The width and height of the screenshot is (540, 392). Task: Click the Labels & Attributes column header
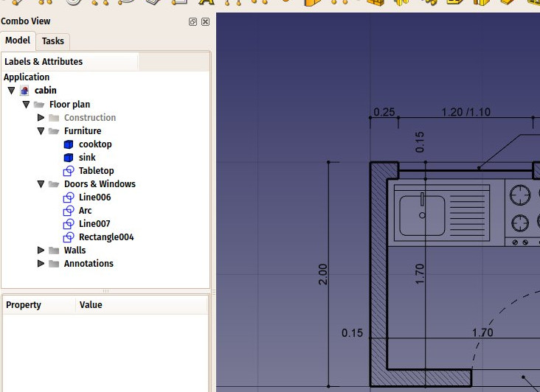70,62
